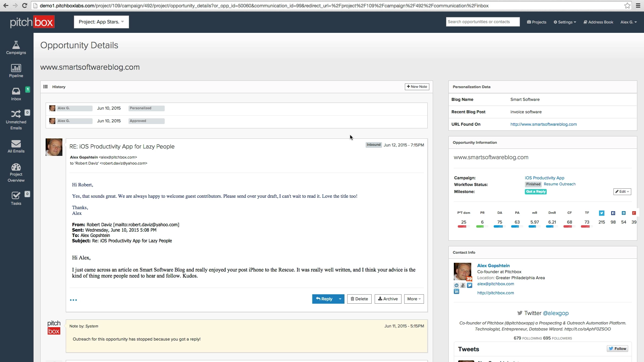Screen dimensions: 644x362
Task: Click Resume Outreach link
Action: click(559, 184)
